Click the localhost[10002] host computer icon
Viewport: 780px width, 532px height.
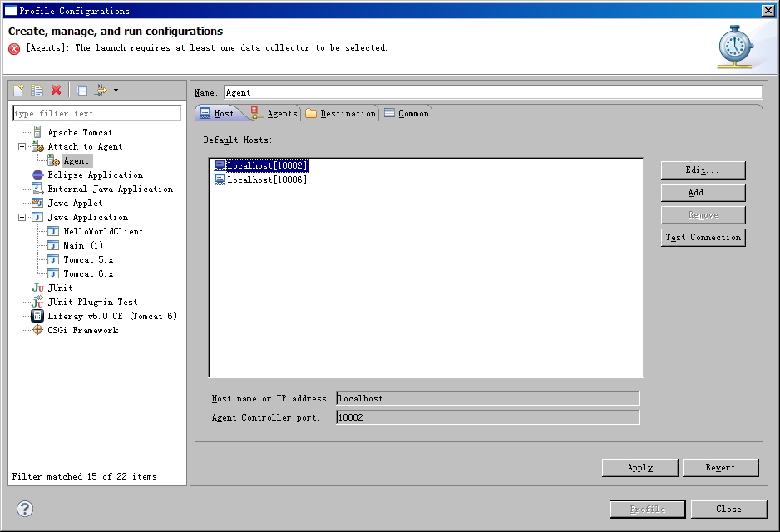coord(220,165)
